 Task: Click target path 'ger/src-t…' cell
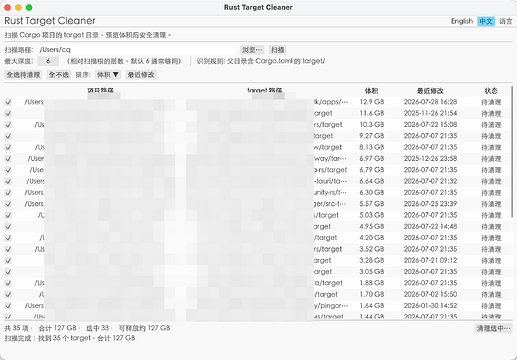click(330, 204)
